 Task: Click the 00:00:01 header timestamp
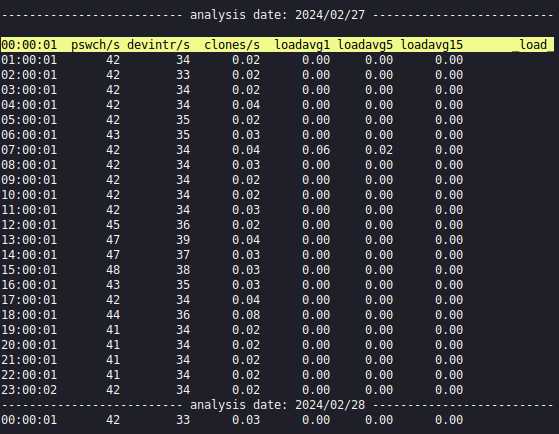[29, 45]
